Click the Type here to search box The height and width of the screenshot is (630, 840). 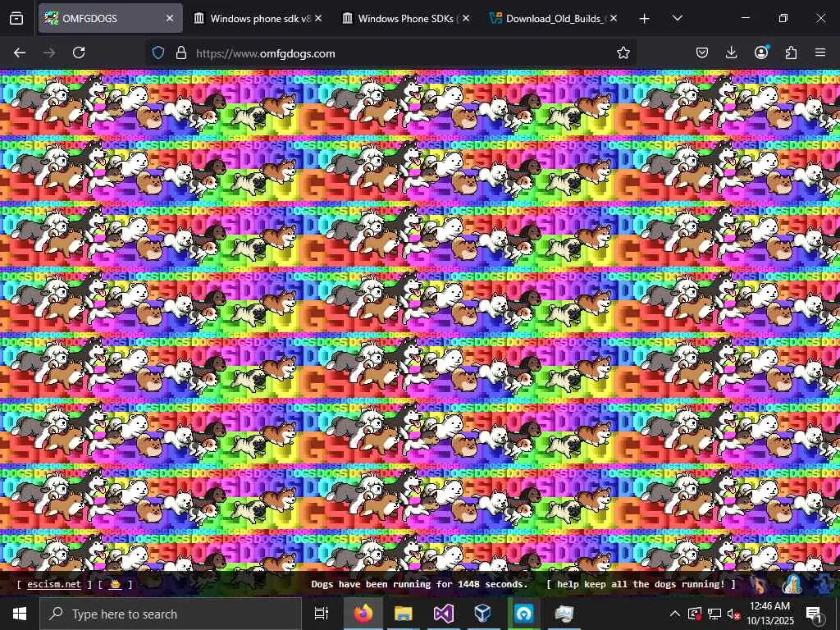[x=171, y=614]
